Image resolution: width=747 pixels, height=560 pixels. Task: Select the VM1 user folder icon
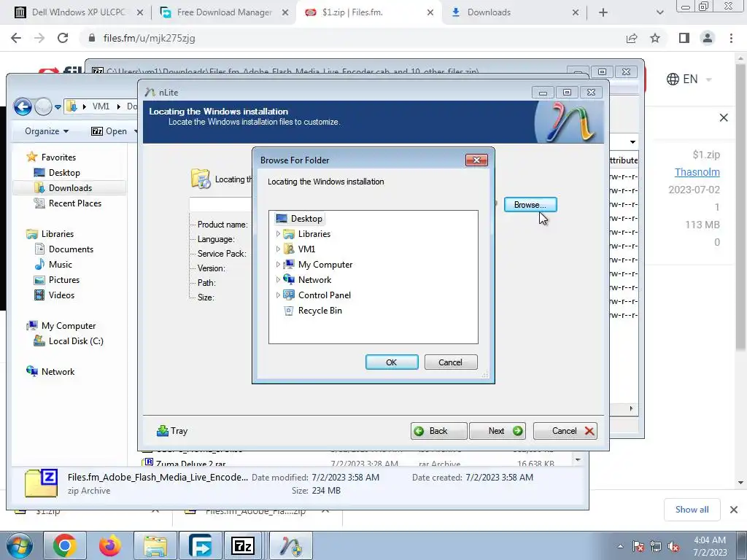(289, 249)
